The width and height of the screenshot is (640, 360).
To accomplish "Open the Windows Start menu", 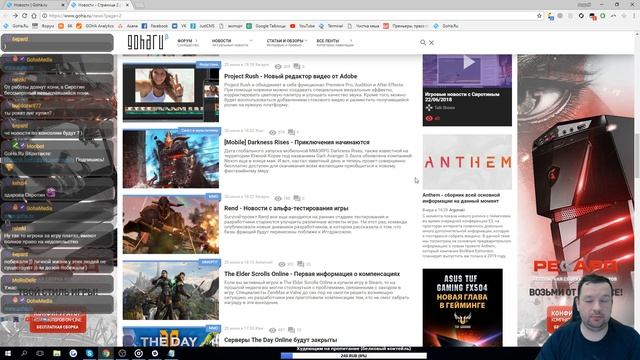I will 7,353.
